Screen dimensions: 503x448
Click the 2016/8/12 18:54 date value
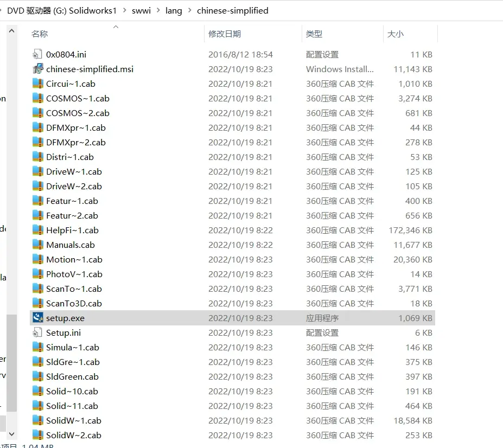click(x=240, y=55)
